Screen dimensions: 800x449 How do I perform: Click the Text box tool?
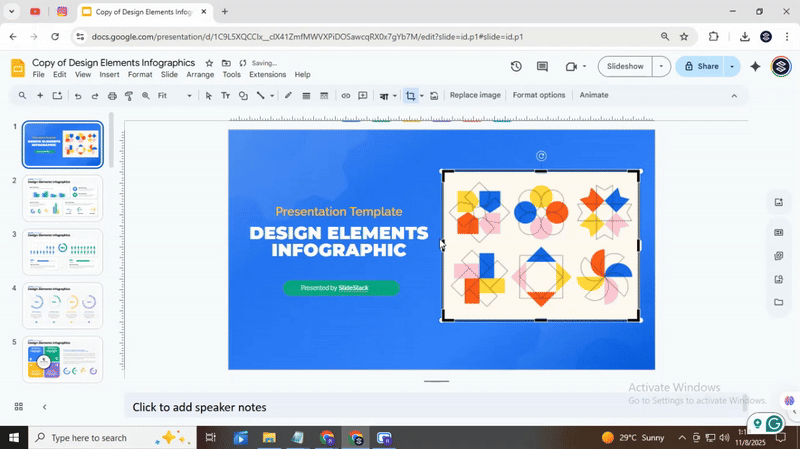[x=226, y=96]
